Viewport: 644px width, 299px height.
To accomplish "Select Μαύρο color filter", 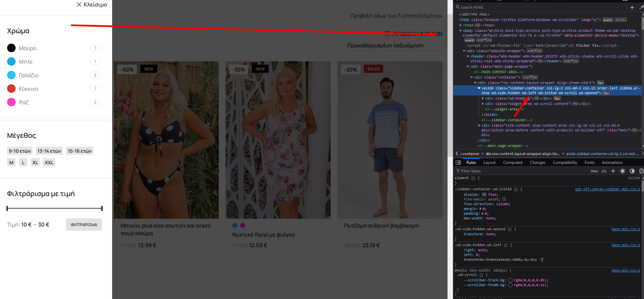I will tap(27, 48).
